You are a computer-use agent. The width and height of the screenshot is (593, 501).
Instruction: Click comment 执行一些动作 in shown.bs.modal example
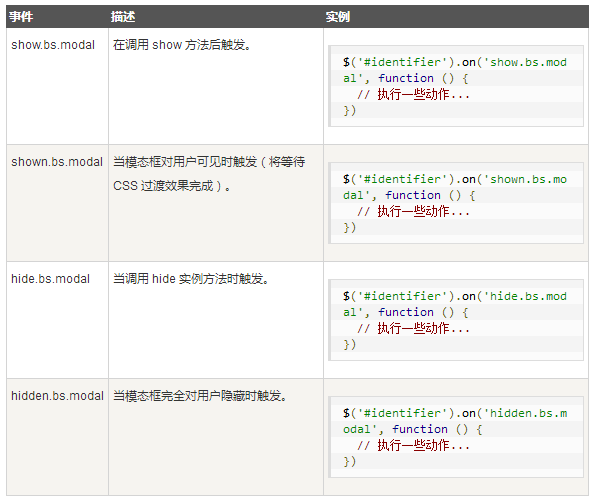(x=413, y=211)
